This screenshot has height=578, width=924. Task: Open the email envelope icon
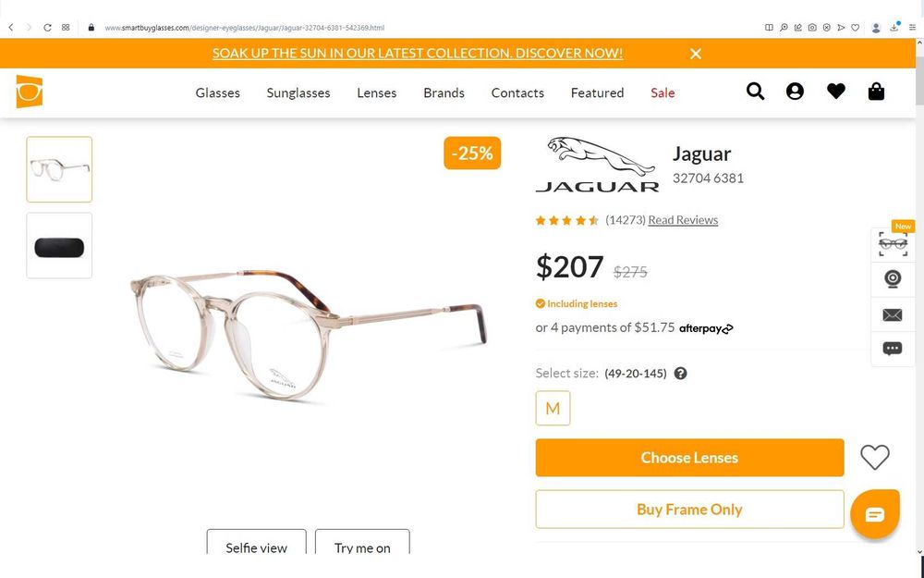point(893,315)
